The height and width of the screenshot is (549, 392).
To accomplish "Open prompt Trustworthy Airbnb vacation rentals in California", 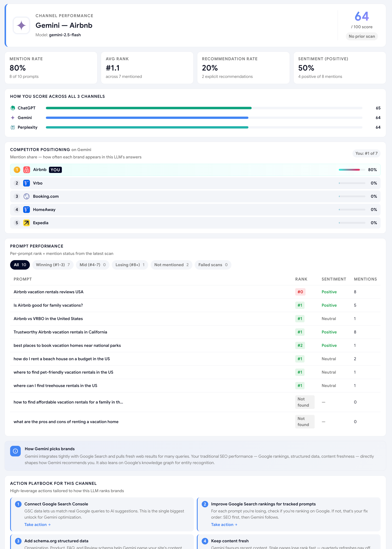I will click(195, 332).
